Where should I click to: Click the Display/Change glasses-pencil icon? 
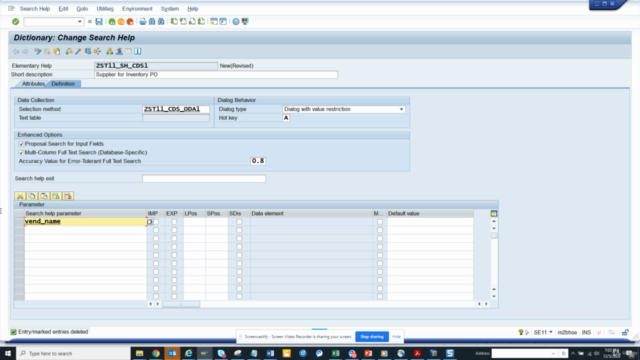click(x=38, y=51)
